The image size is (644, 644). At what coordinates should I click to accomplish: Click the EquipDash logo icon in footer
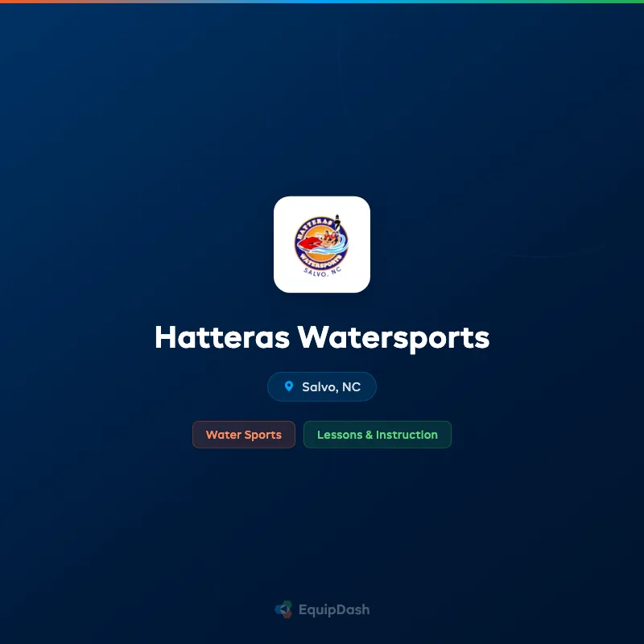283,609
